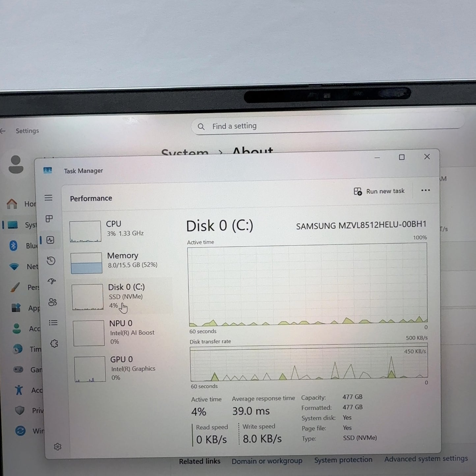476x476 pixels.
Task: Open the Users page icon
Action: click(x=52, y=302)
